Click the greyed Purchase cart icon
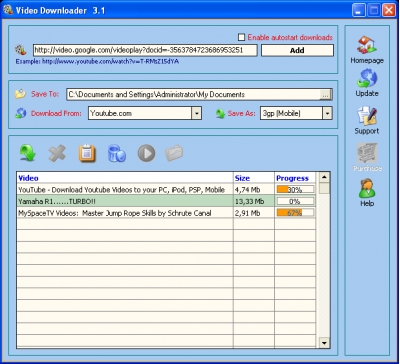Image resolution: width=400 pixels, height=364 pixels. tap(367, 153)
